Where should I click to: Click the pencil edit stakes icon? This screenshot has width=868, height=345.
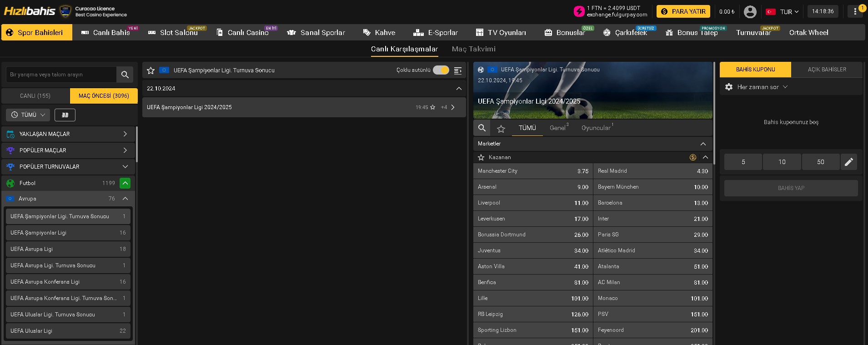849,162
